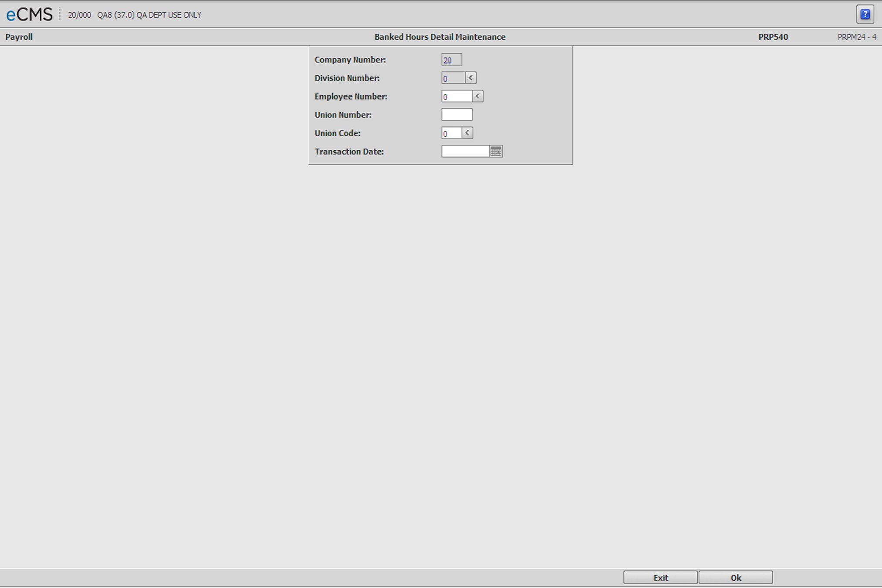Click the lookup arrow for Employee Number
The width and height of the screenshot is (882, 588).
478,96
